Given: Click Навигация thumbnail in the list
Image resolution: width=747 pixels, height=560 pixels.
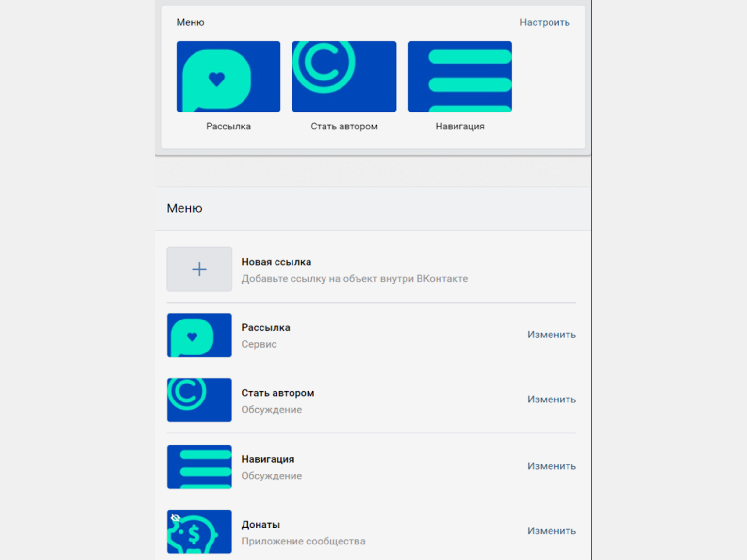Looking at the screenshot, I should pyautogui.click(x=199, y=466).
